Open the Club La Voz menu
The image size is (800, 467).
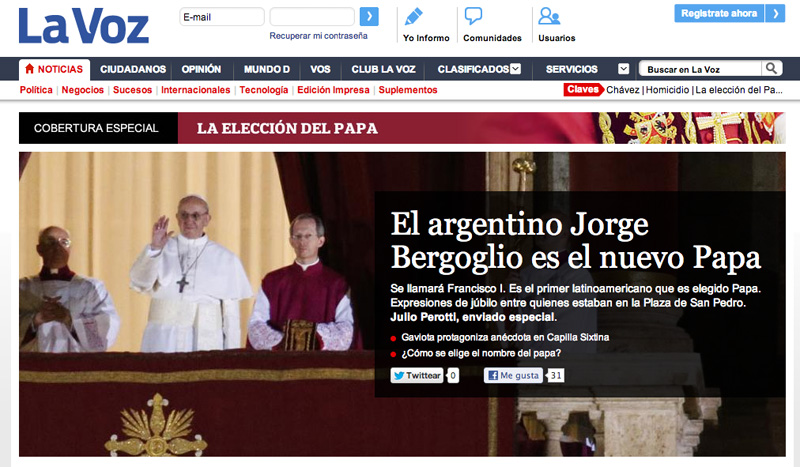[x=384, y=69]
